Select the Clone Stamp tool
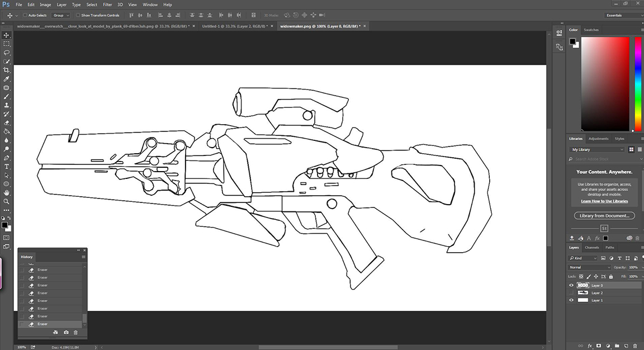 7,105
